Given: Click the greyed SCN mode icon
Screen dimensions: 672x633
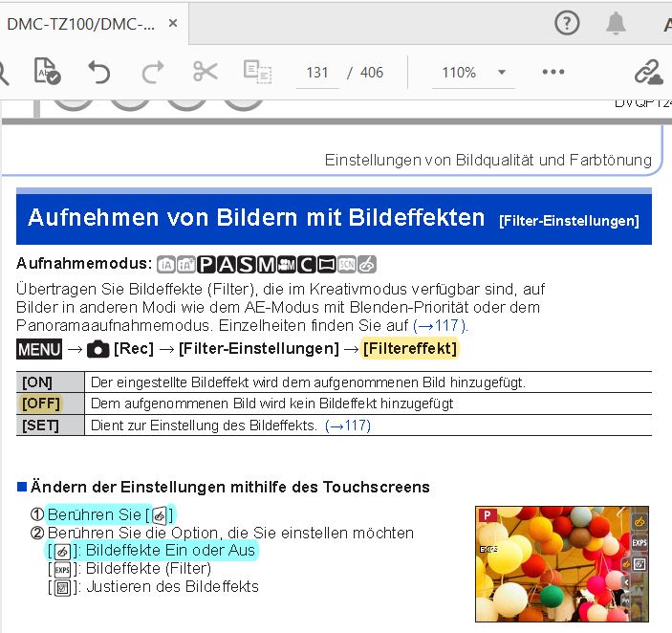Looking at the screenshot, I should point(347,265).
